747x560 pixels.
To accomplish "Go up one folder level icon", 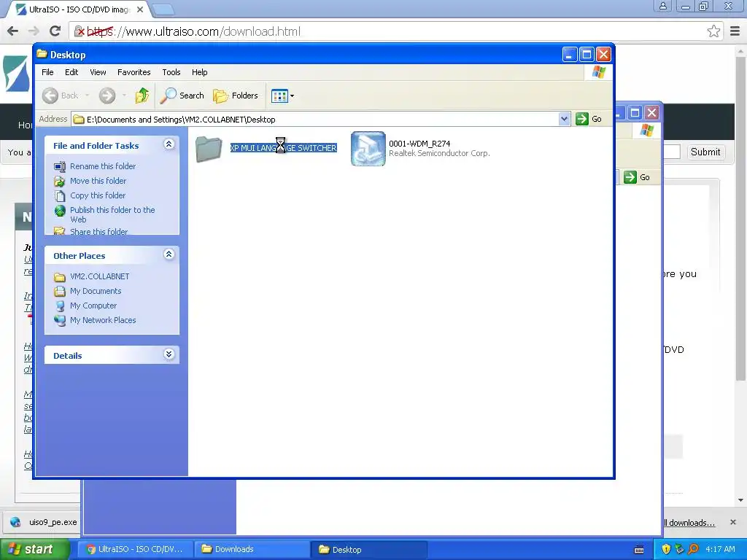I will 142,96.
